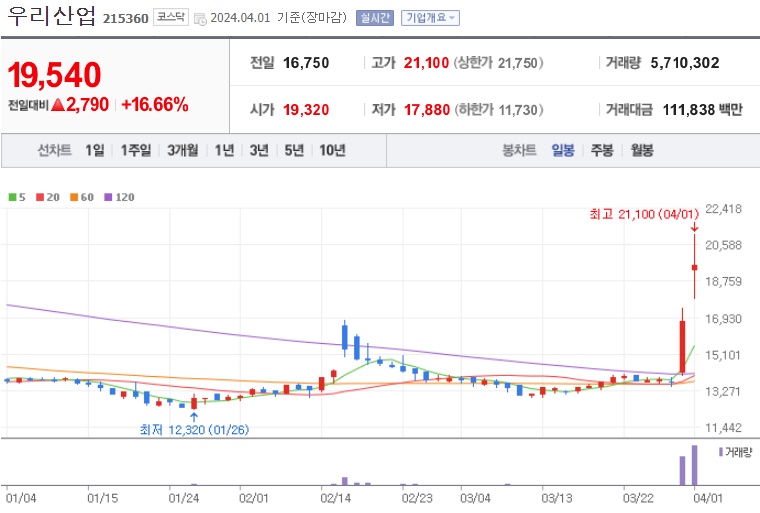760x513 pixels.
Task: Select the 10년 line chart tab
Action: tap(332, 150)
